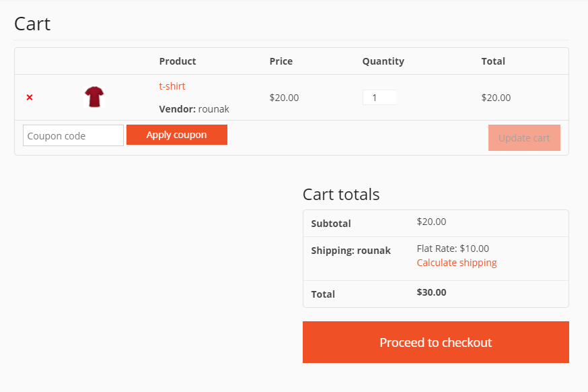The width and height of the screenshot is (588, 392).
Task: Remove the t-shirt from the cart
Action: (x=30, y=98)
